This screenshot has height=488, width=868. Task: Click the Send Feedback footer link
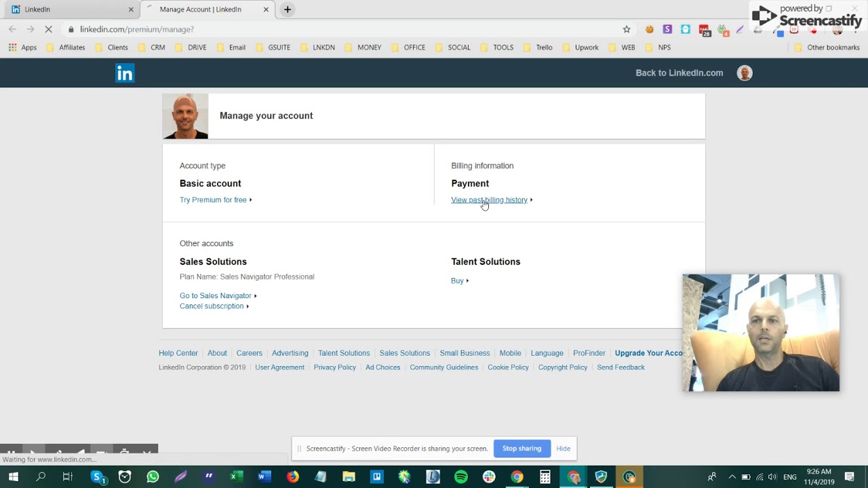point(620,367)
